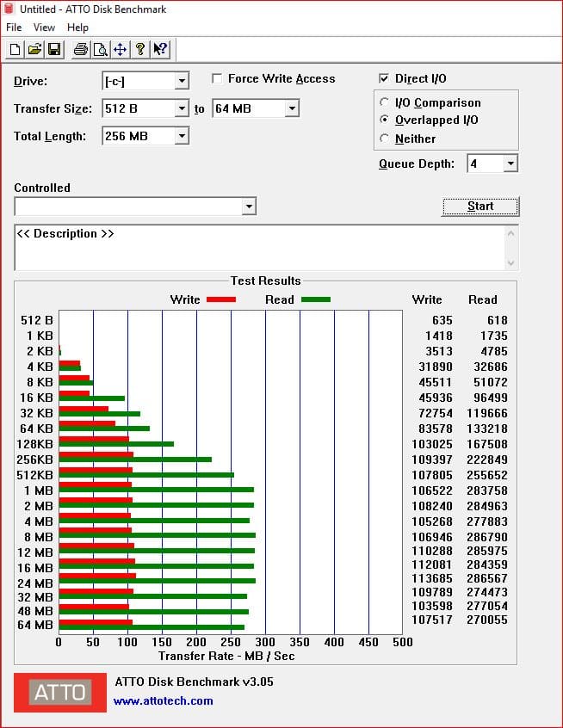The width and height of the screenshot is (563, 728).
Task: Save results with the floppy disk icon
Action: (54, 49)
